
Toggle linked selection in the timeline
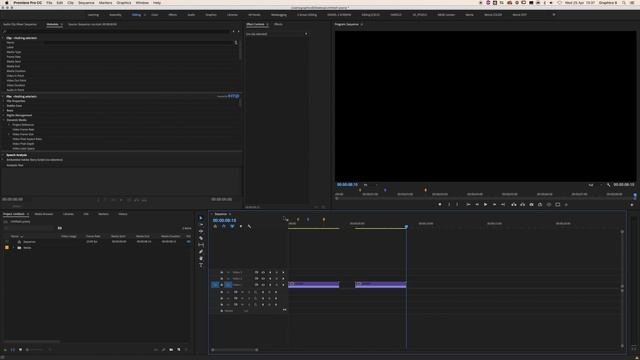(232, 227)
